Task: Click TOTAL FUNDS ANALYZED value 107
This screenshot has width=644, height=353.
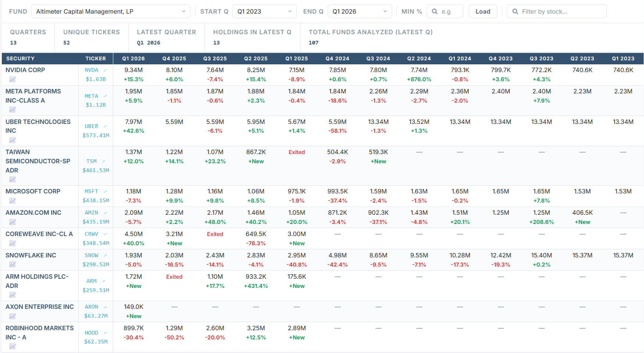Action: pos(314,43)
